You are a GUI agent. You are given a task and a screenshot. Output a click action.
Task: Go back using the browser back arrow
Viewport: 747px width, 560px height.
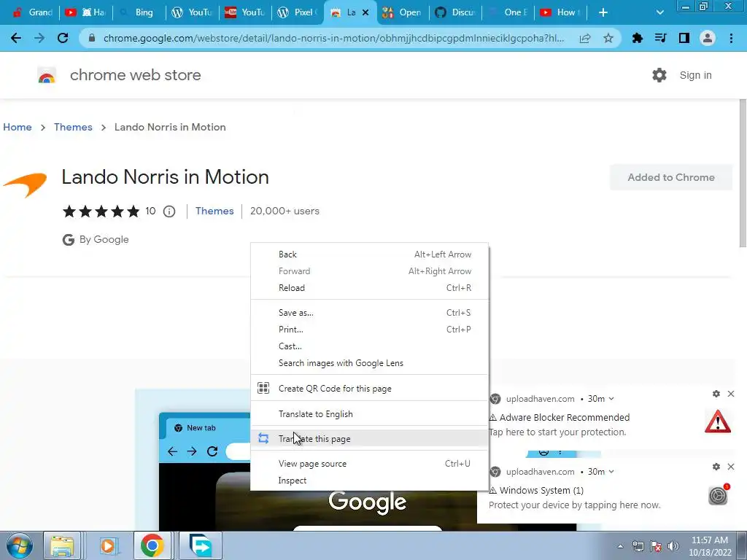(16, 38)
